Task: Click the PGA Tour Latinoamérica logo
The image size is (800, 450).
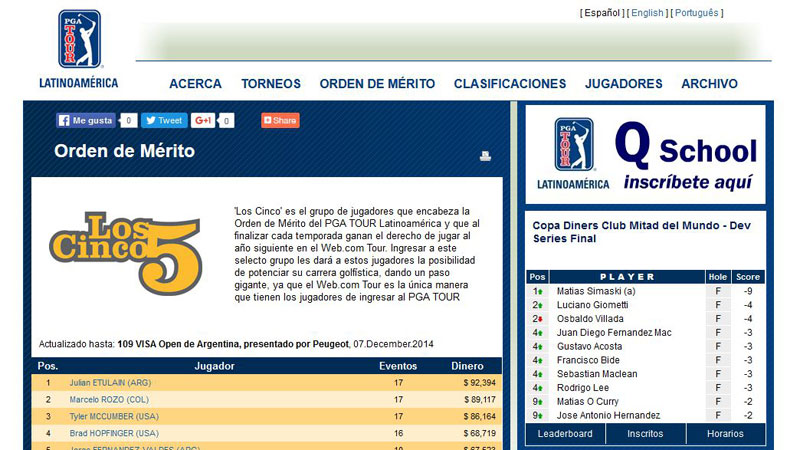Action: point(78,48)
